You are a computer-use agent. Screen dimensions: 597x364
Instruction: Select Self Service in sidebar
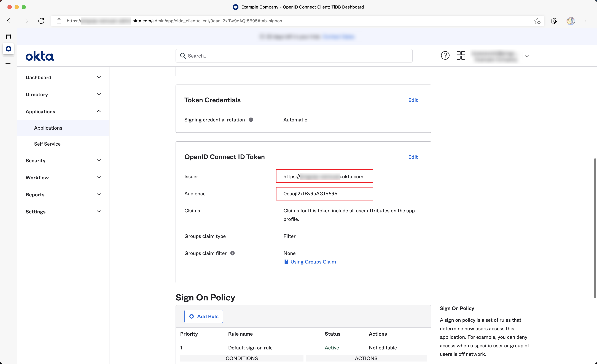[63, 144]
